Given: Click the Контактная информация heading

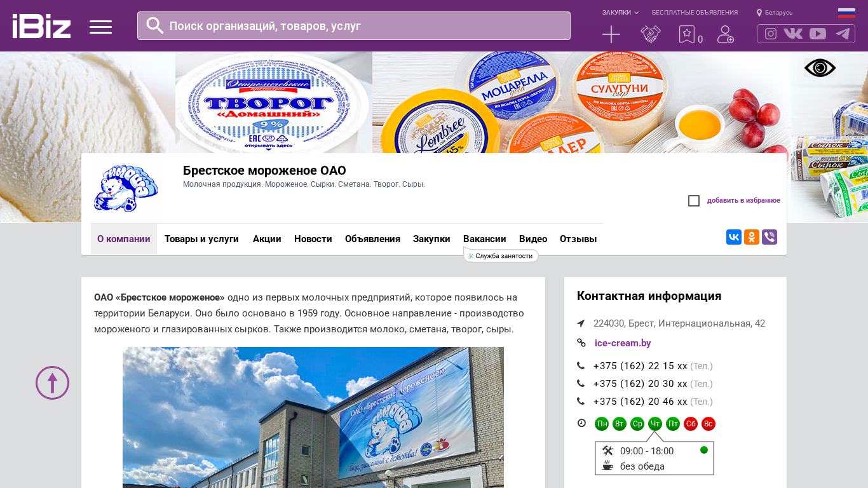Looking at the screenshot, I should point(649,296).
